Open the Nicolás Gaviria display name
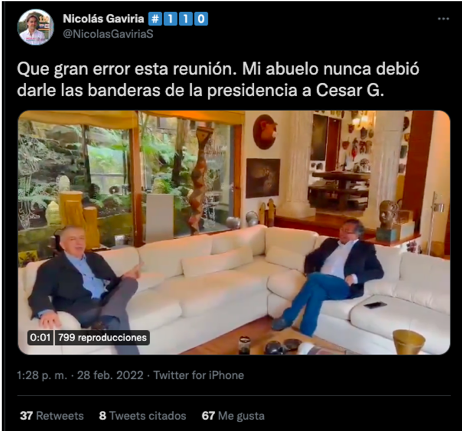 pos(103,19)
